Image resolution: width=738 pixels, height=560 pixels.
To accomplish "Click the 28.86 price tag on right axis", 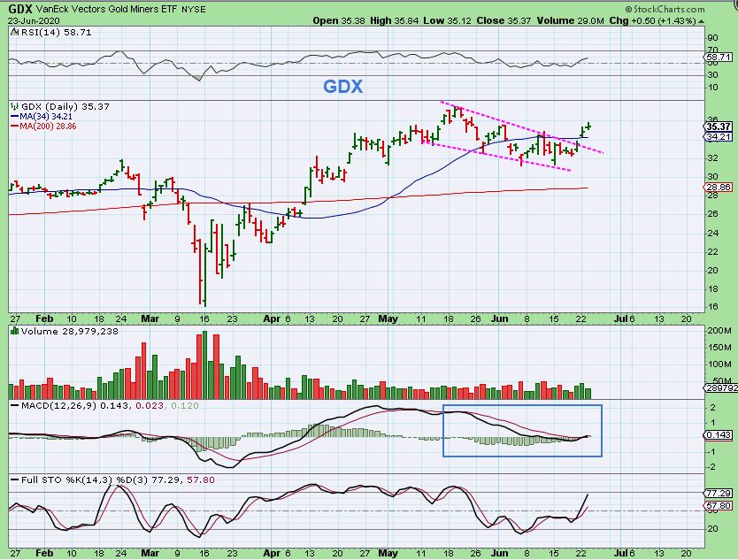I will coord(719,188).
